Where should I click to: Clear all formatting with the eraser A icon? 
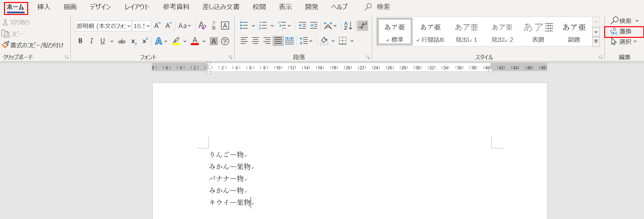click(x=202, y=26)
